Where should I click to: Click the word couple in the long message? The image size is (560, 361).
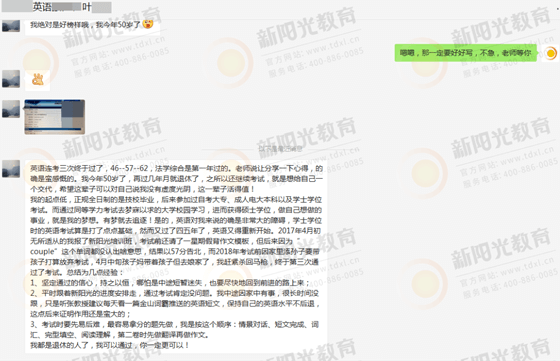(x=43, y=251)
